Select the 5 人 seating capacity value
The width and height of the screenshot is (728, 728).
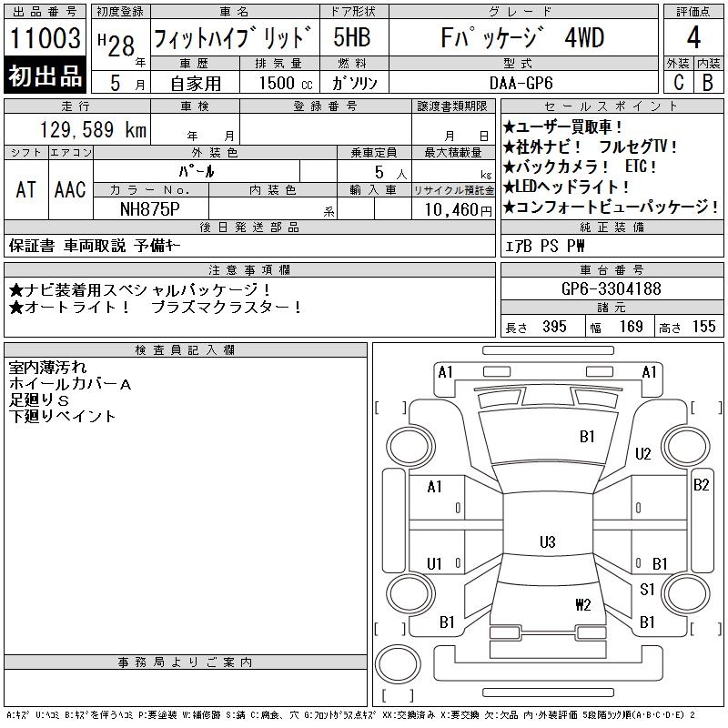[x=391, y=172]
